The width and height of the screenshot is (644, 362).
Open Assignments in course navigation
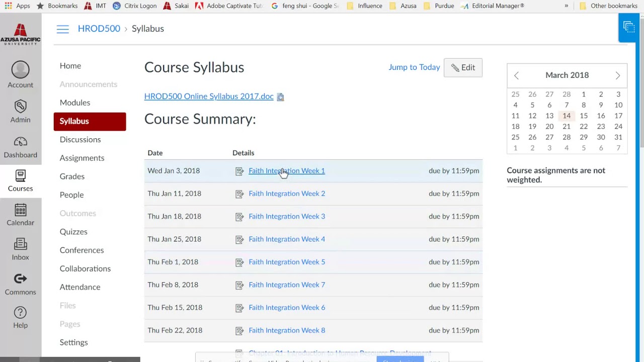tap(82, 158)
